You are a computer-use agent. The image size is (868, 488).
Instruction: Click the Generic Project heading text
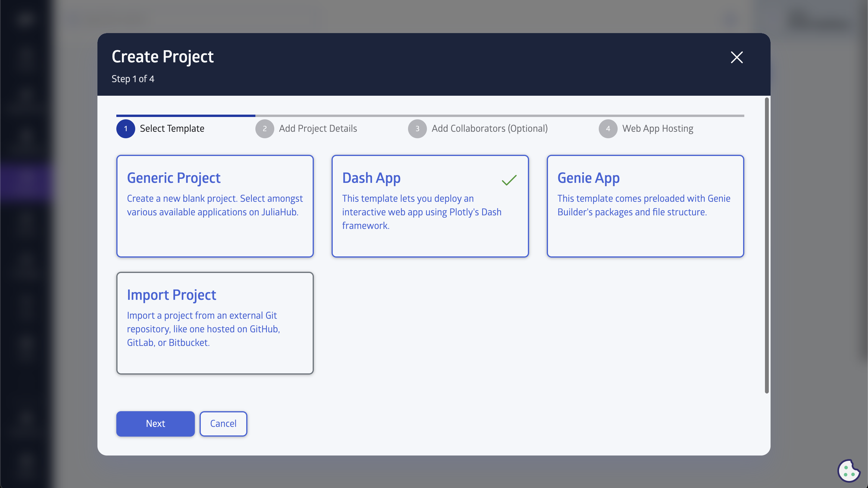[174, 178]
